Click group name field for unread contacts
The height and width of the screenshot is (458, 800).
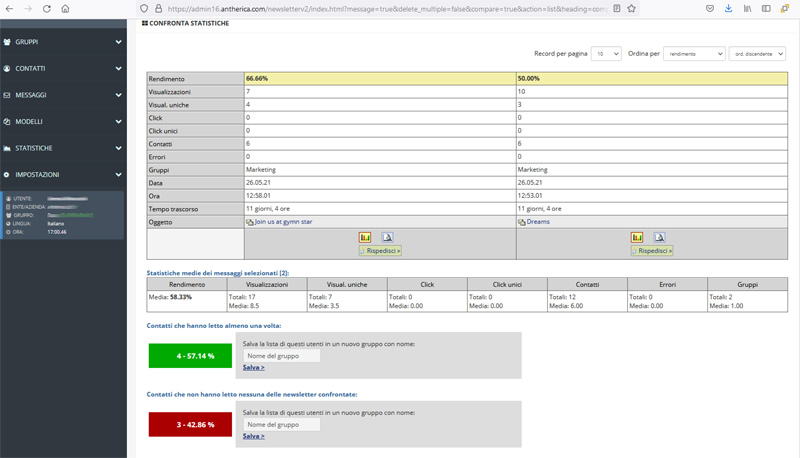pyautogui.click(x=281, y=425)
